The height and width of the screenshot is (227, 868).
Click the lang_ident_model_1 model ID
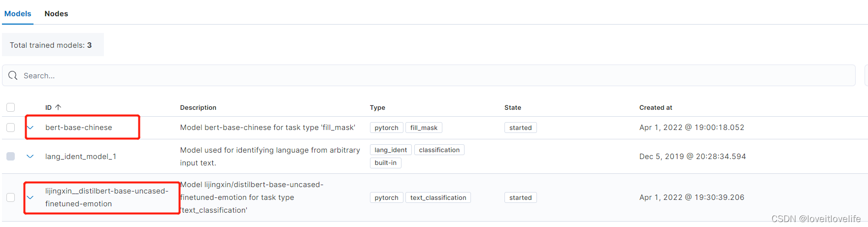[81, 157]
